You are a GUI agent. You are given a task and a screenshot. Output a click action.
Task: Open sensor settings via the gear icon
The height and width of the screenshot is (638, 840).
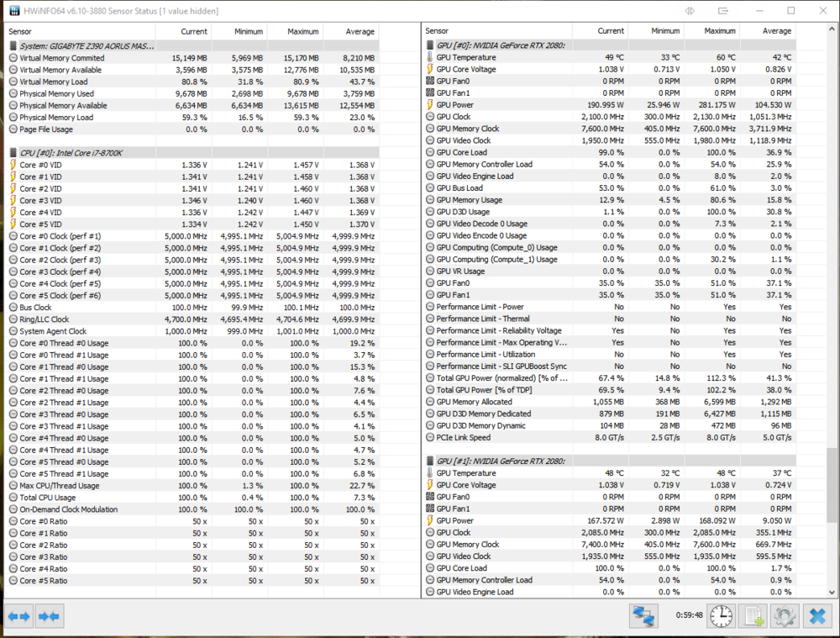[784, 616]
